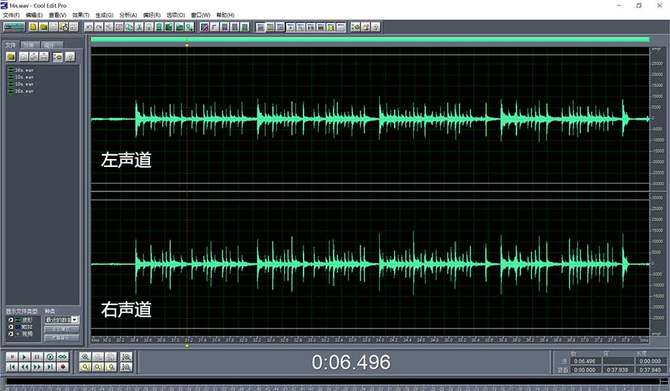Select the third file type radio button
The height and width of the screenshot is (391, 670).
11,334
